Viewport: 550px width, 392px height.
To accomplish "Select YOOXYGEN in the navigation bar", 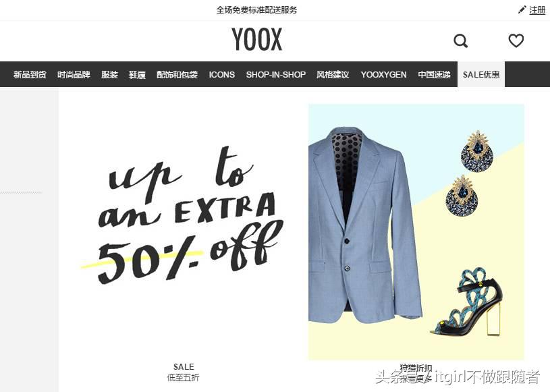I will [383, 75].
